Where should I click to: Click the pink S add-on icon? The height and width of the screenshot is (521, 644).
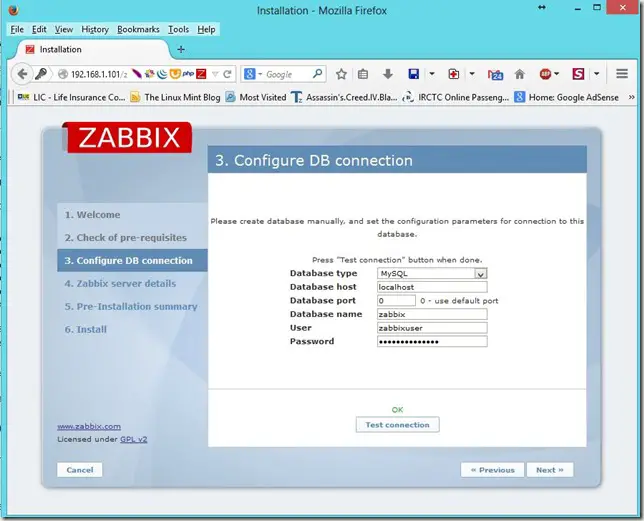pyautogui.click(x=578, y=74)
